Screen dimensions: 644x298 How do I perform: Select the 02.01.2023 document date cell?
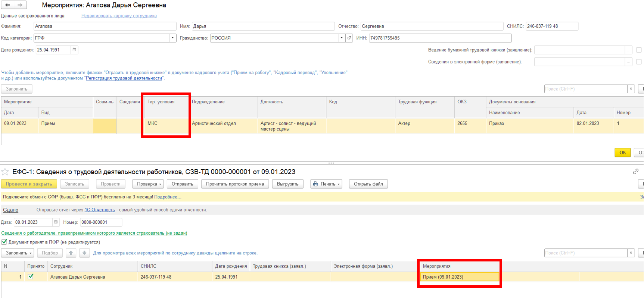pos(593,126)
